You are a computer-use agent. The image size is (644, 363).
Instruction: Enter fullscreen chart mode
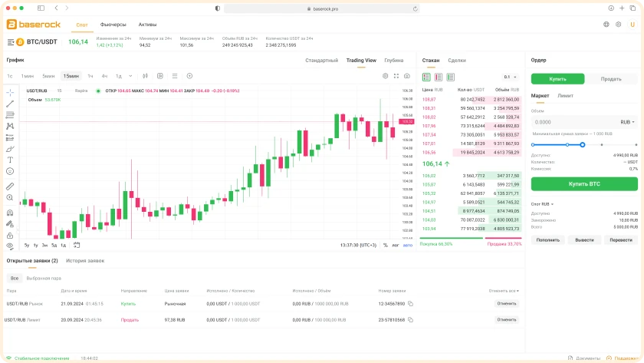pyautogui.click(x=396, y=76)
